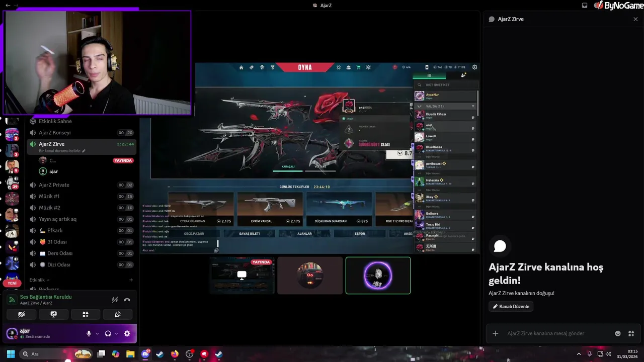Select Cyrax Guardian offer in stream
644x362 pixels.
[x=201, y=209]
